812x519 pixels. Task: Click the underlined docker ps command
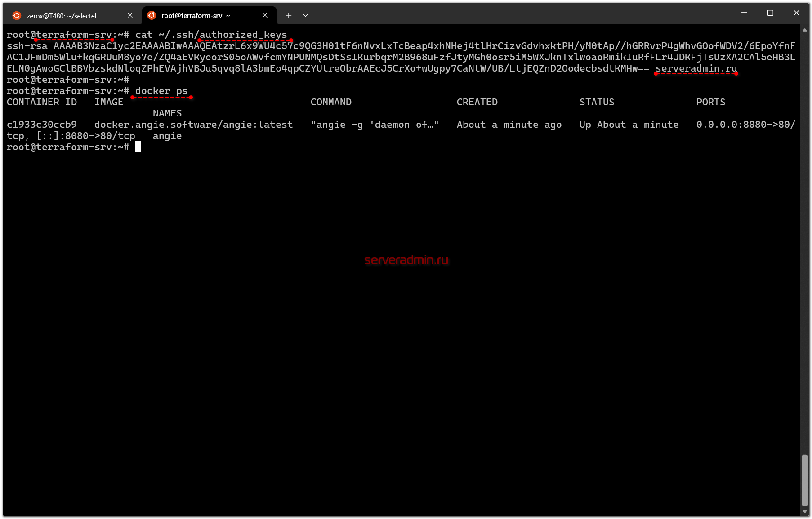[x=161, y=91]
